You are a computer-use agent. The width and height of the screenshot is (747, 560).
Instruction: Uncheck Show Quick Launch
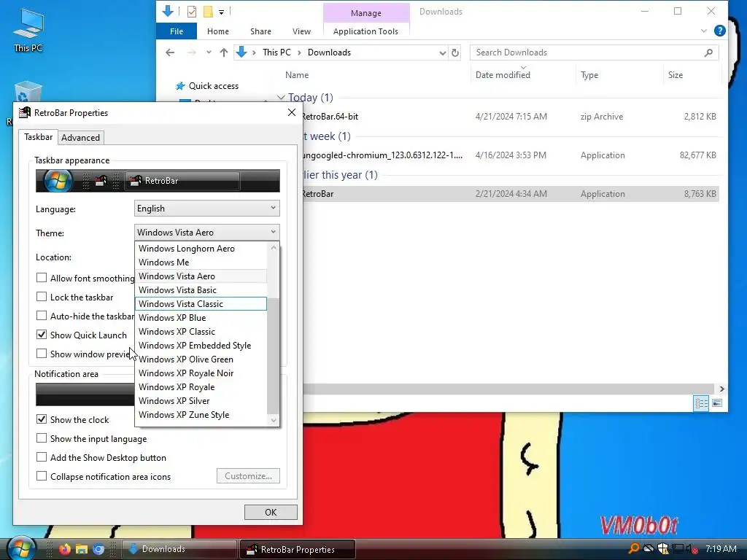pyautogui.click(x=42, y=335)
